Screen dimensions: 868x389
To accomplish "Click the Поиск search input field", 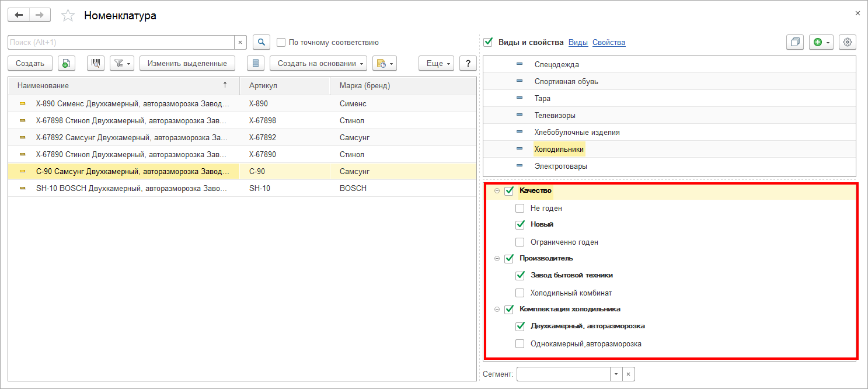I will [121, 42].
